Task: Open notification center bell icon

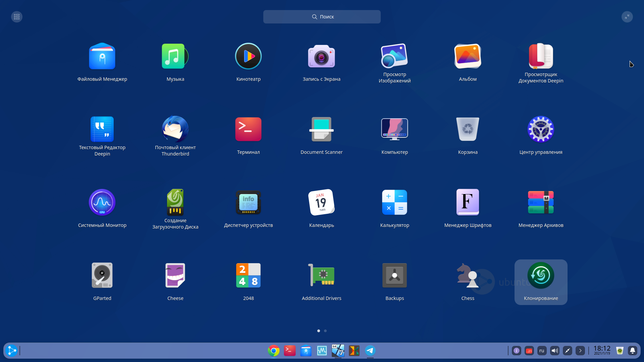Action: pyautogui.click(x=633, y=351)
